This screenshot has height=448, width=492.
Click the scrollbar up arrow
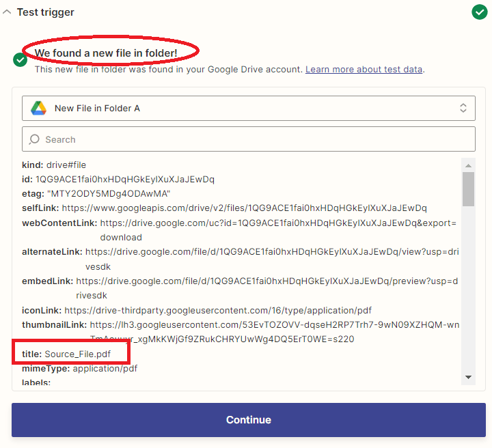pyautogui.click(x=468, y=165)
